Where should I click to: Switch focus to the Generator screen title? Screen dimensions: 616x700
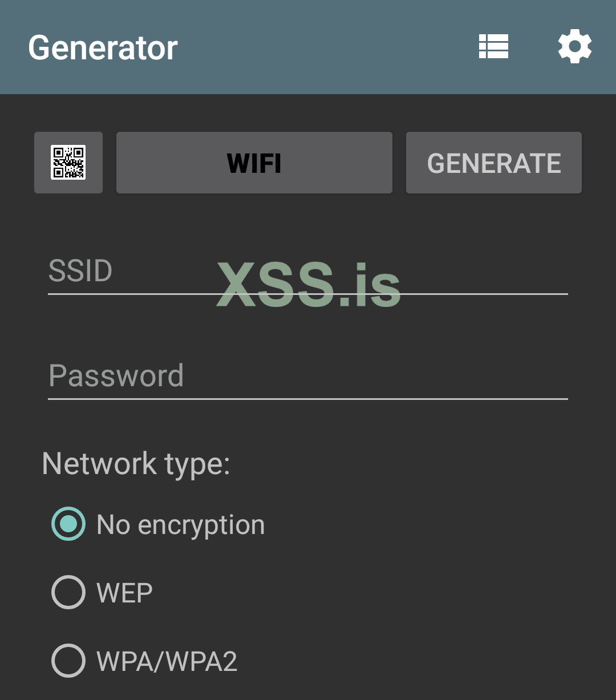103,48
